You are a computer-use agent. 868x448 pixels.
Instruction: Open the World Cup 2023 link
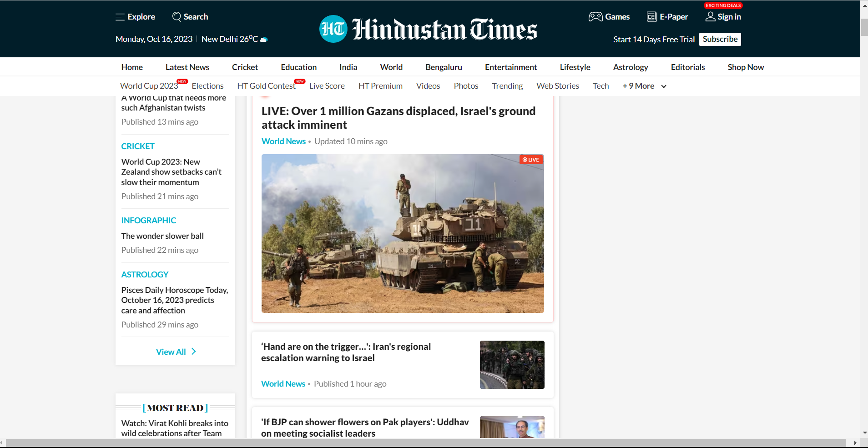(x=149, y=86)
